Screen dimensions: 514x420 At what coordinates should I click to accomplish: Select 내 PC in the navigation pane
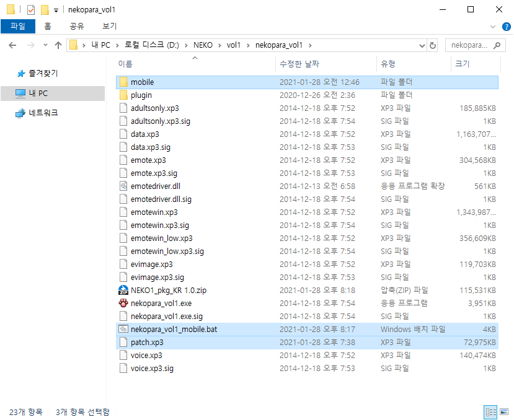pyautogui.click(x=53, y=94)
